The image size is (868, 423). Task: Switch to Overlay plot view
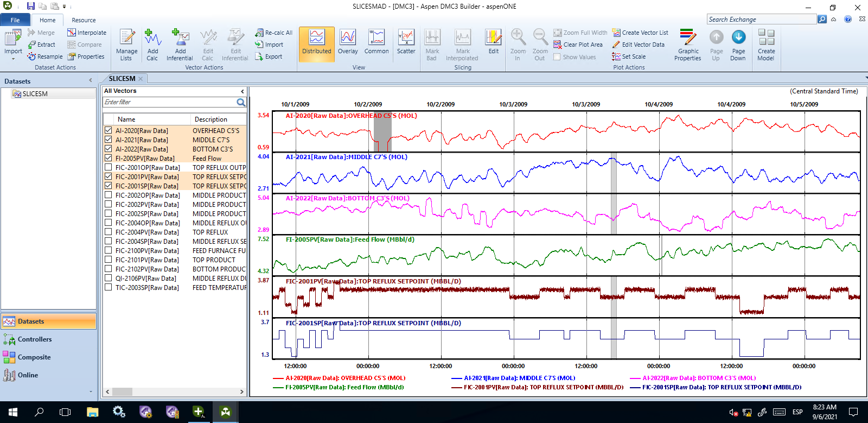pos(348,42)
